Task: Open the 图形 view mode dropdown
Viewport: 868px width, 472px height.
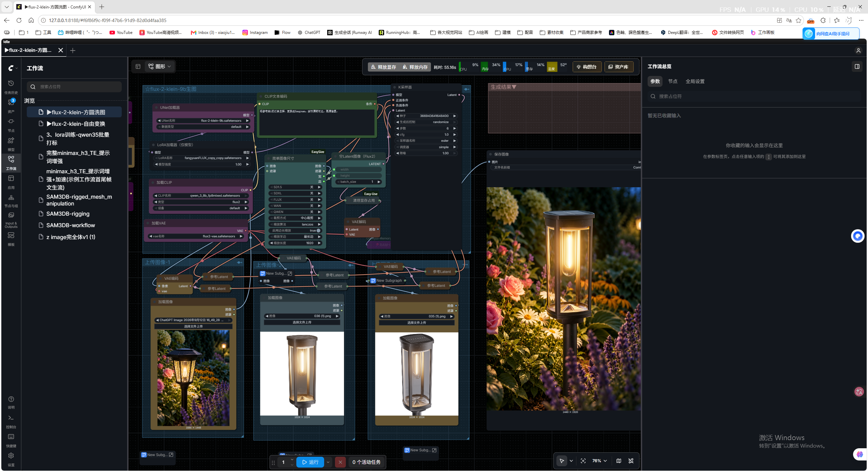Action: pos(160,66)
